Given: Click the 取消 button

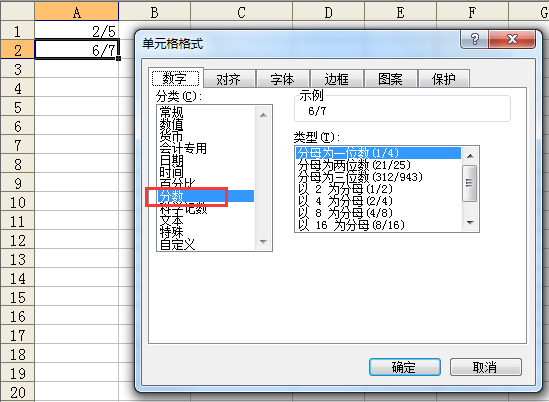Looking at the screenshot, I should 486,367.
